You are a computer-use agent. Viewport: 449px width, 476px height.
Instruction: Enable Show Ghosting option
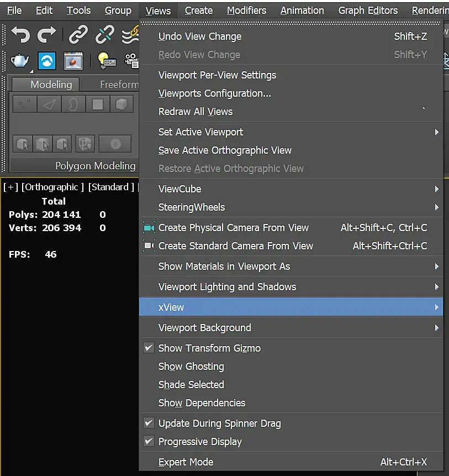click(x=290, y=367)
